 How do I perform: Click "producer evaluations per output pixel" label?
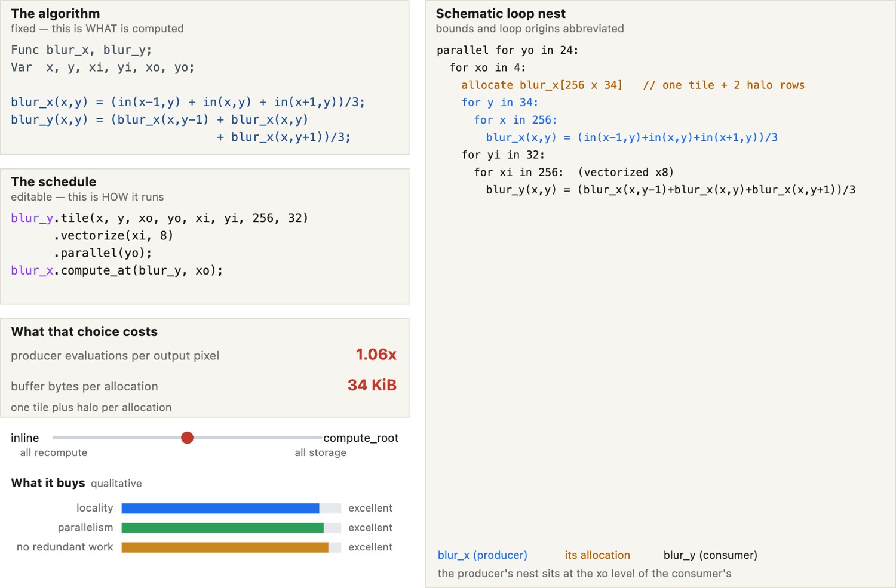pyautogui.click(x=115, y=355)
